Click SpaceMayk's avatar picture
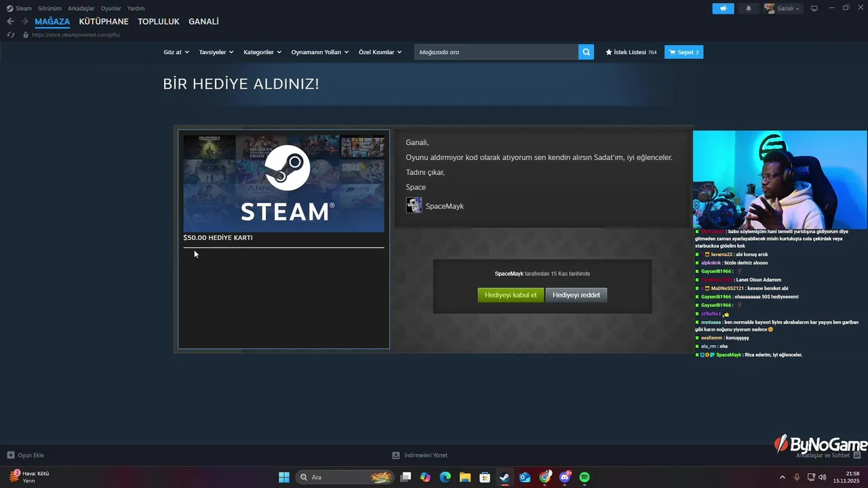The width and height of the screenshot is (868, 488). pyautogui.click(x=414, y=205)
